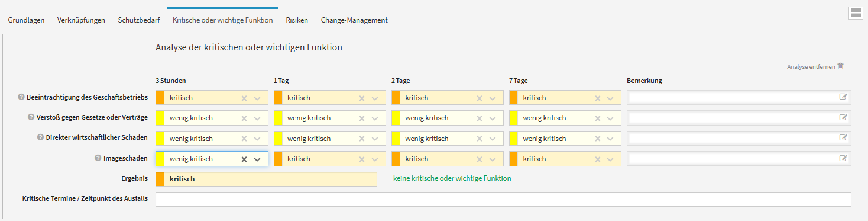Expand Verstoß gegen Gesetze 7 Tage dropdown
The height and width of the screenshot is (221, 868).
(x=611, y=118)
